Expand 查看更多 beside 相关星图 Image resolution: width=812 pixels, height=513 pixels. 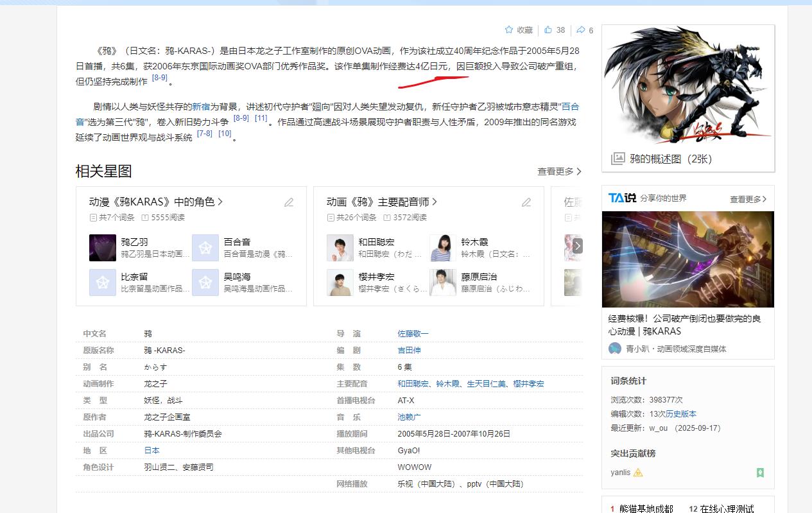559,171
